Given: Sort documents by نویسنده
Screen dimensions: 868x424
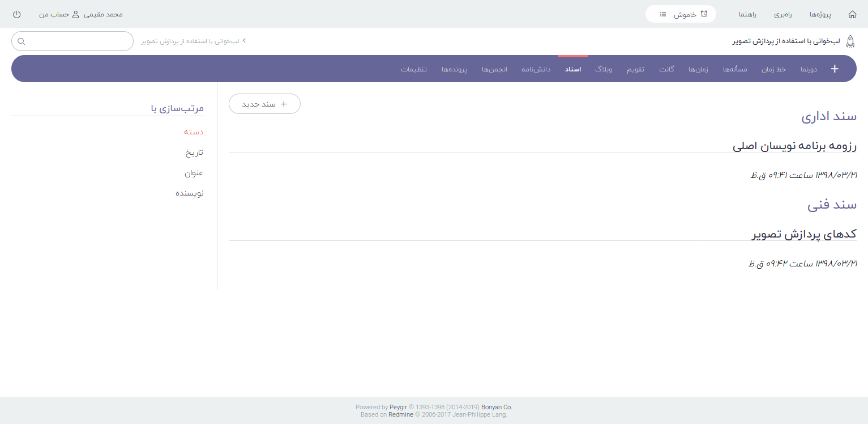Looking at the screenshot, I should coord(190,193).
